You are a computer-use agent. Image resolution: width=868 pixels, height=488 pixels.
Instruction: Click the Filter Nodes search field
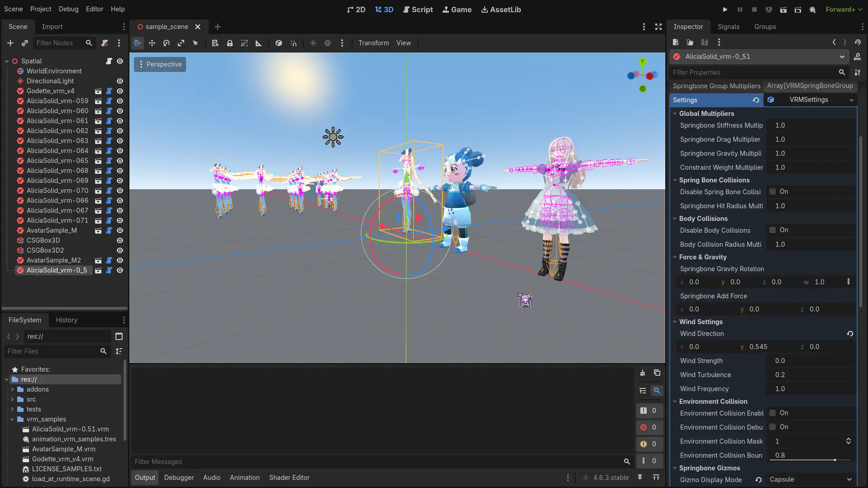coord(64,43)
